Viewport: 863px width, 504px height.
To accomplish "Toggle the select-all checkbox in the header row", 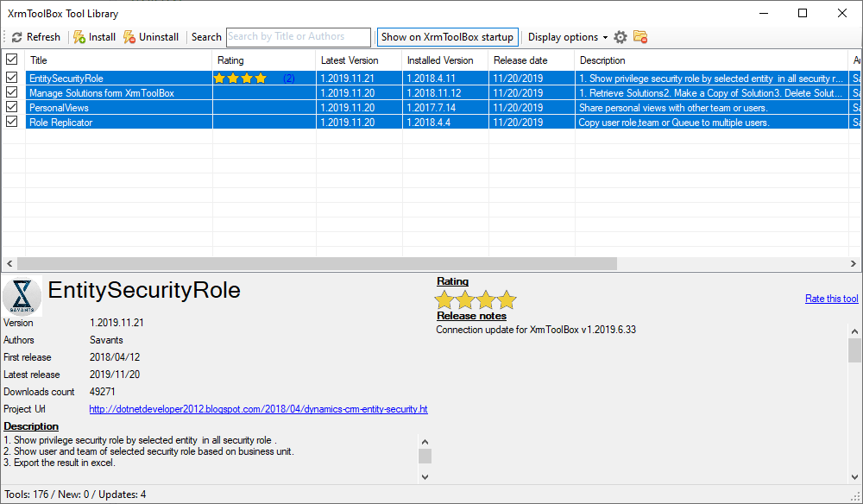I will tap(11, 60).
